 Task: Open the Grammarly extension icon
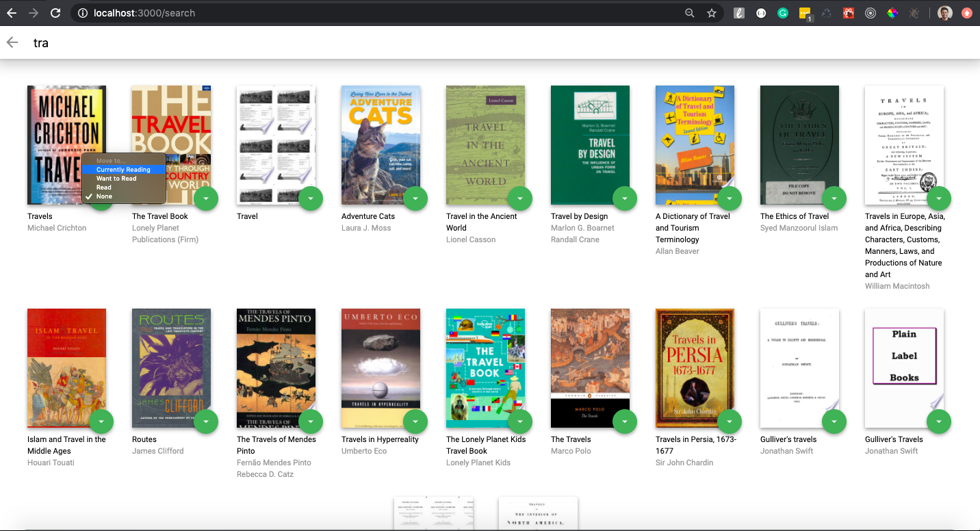click(x=783, y=13)
